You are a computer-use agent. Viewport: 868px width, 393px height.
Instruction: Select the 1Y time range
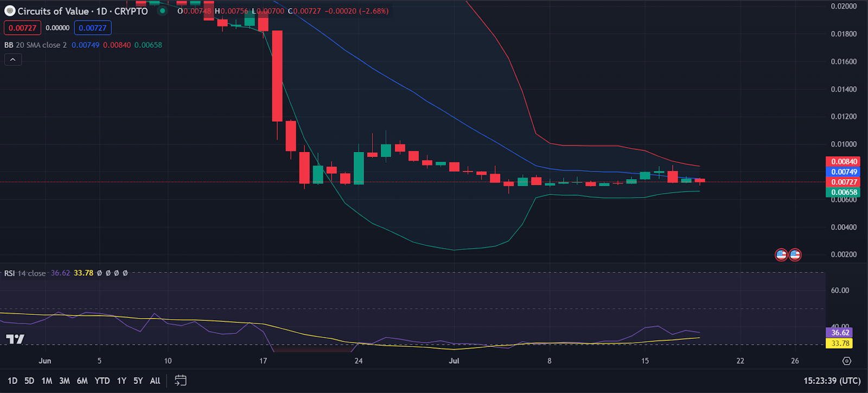pyautogui.click(x=122, y=381)
